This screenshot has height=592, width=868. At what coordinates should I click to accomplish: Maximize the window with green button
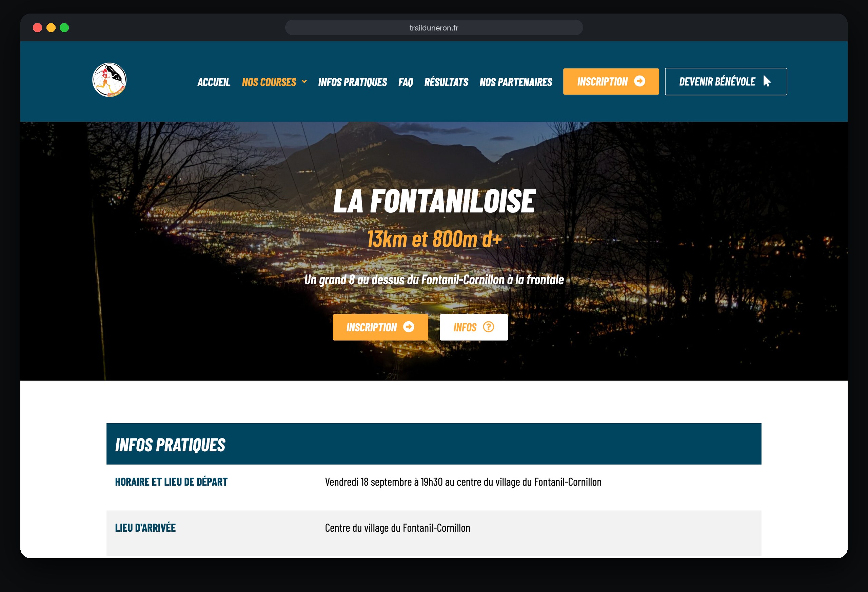pyautogui.click(x=64, y=28)
